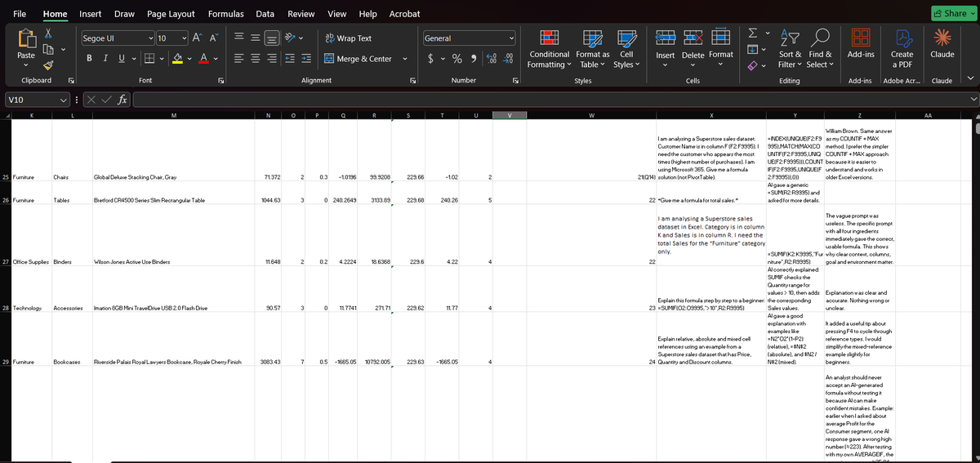Click the Clear eraser icon
980x463 pixels.
pos(755,65)
